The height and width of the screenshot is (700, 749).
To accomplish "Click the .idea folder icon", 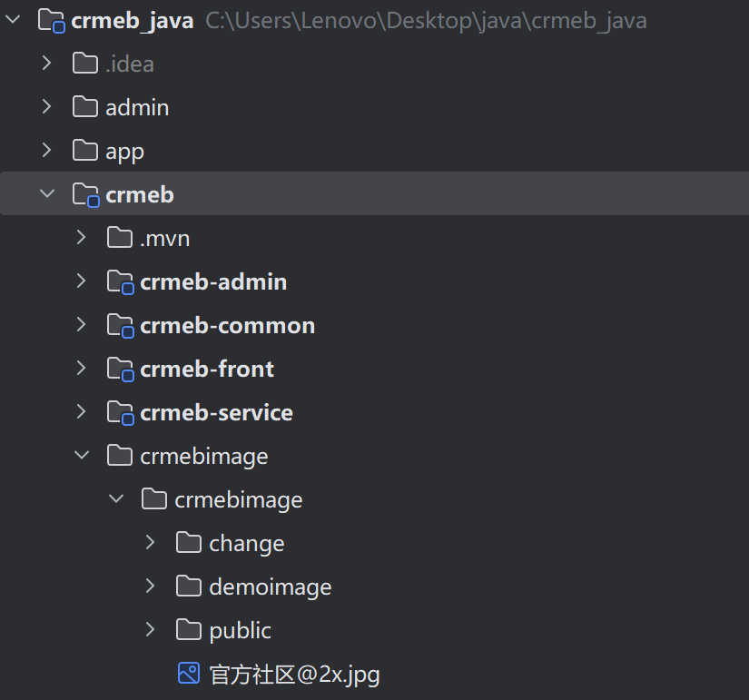I will tap(85, 64).
